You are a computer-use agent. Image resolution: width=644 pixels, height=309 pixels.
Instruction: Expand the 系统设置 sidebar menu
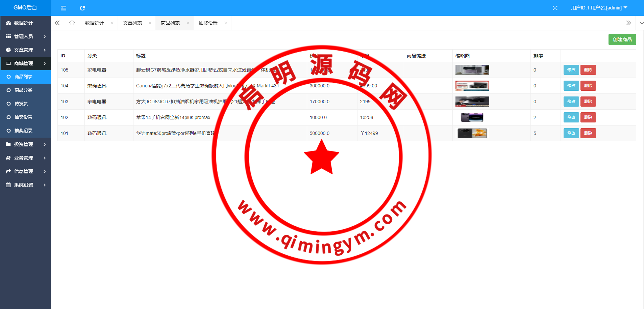[25, 185]
